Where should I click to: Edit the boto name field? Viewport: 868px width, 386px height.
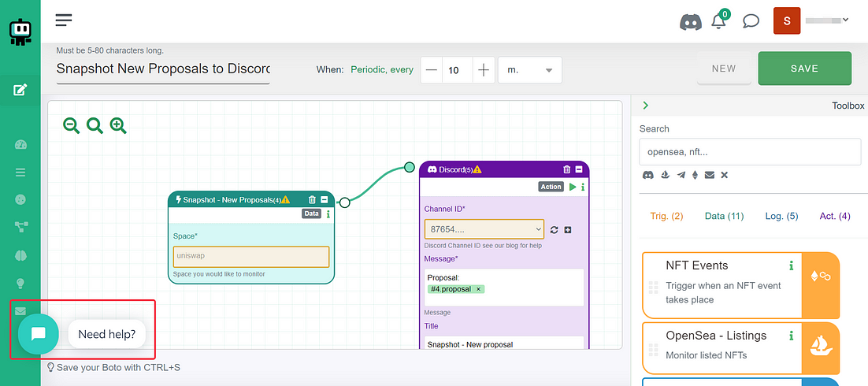(163, 69)
